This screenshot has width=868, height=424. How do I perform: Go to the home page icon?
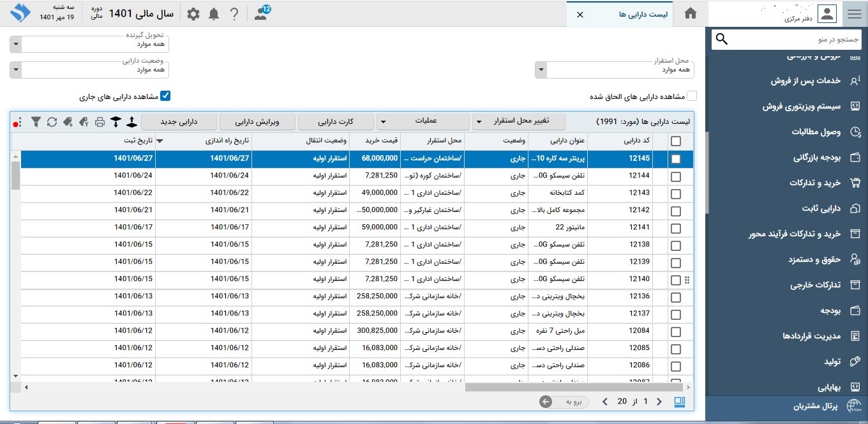[690, 14]
